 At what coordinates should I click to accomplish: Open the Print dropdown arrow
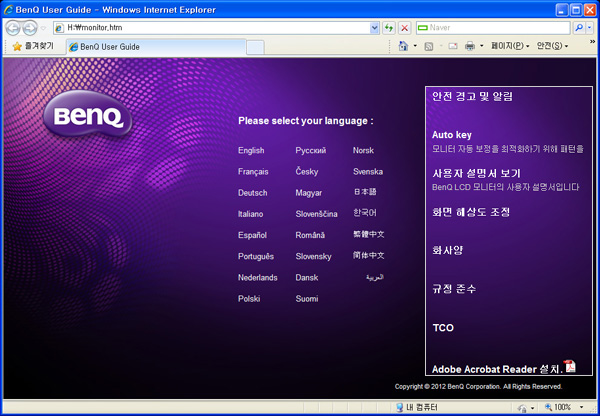[482, 46]
